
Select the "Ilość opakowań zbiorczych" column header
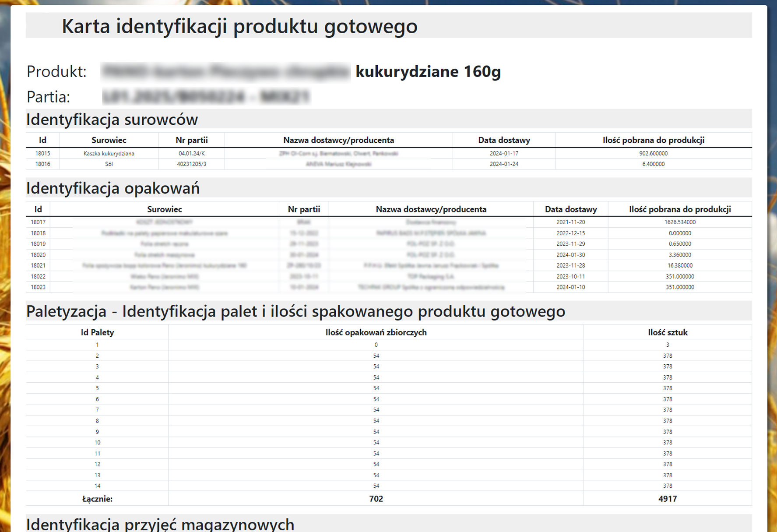click(x=376, y=332)
